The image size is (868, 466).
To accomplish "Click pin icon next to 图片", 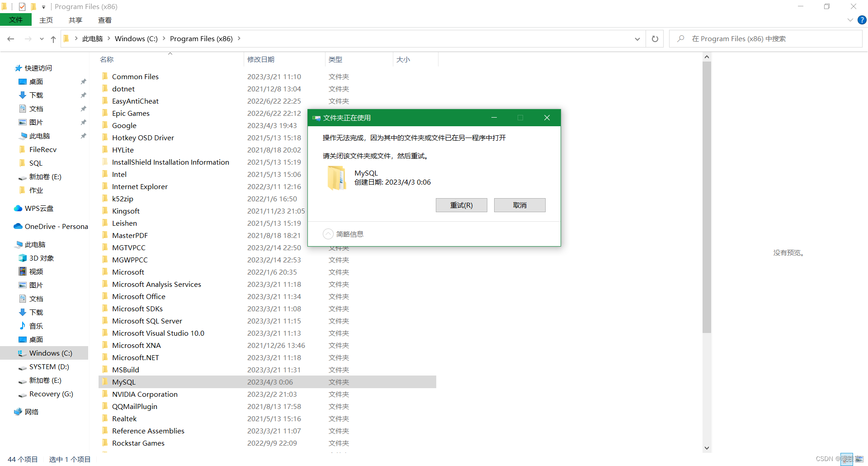I will pyautogui.click(x=83, y=122).
